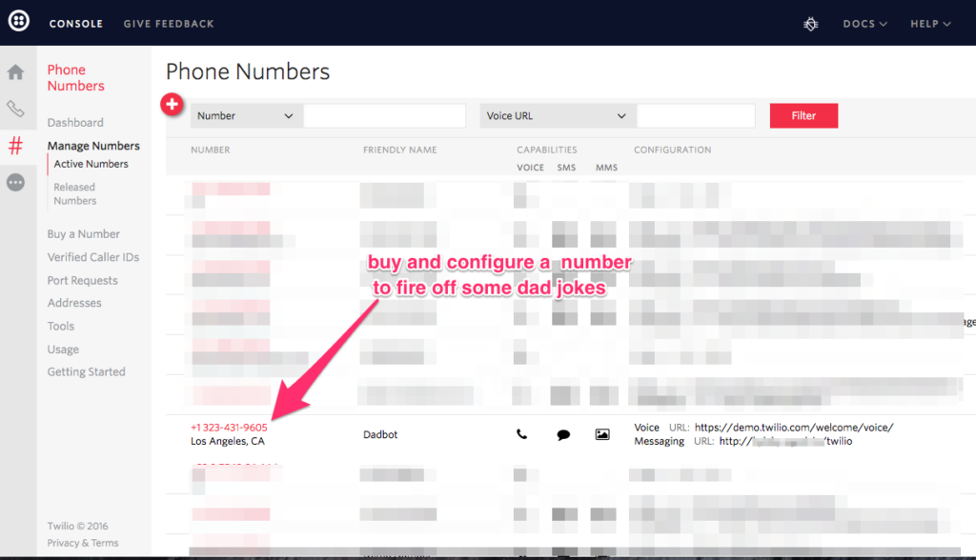Click the Dadbot MMS picture icon
Viewport: 976px width, 560px height.
pos(602,434)
